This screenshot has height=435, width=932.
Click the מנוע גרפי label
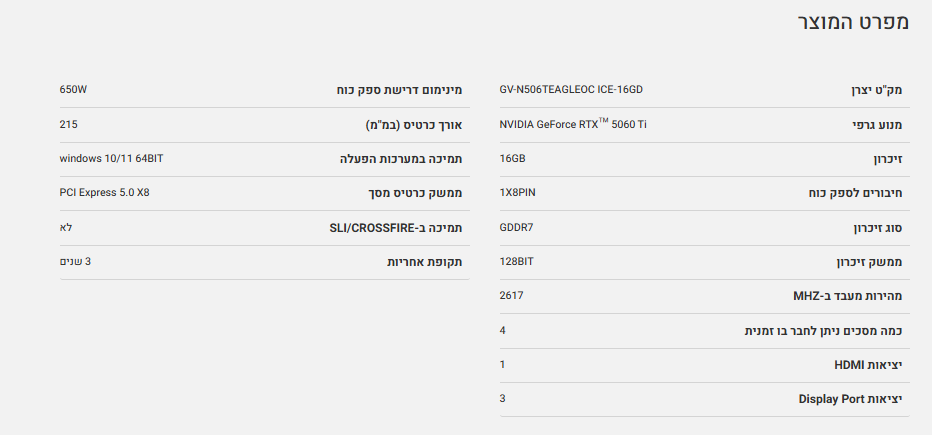coord(874,125)
